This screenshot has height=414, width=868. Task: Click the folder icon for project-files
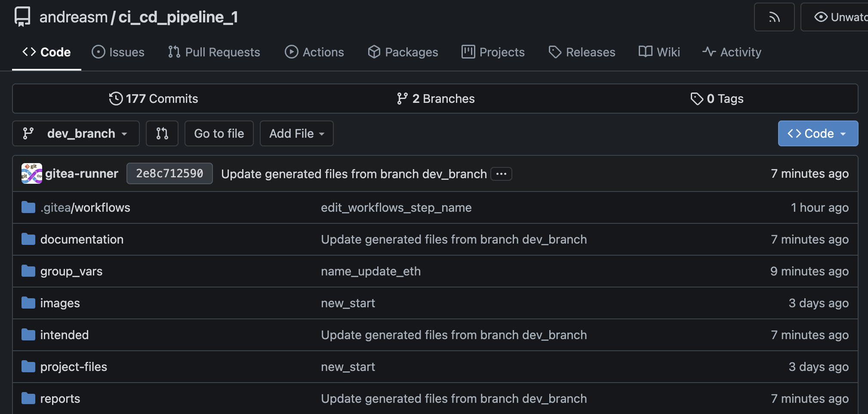click(28, 367)
